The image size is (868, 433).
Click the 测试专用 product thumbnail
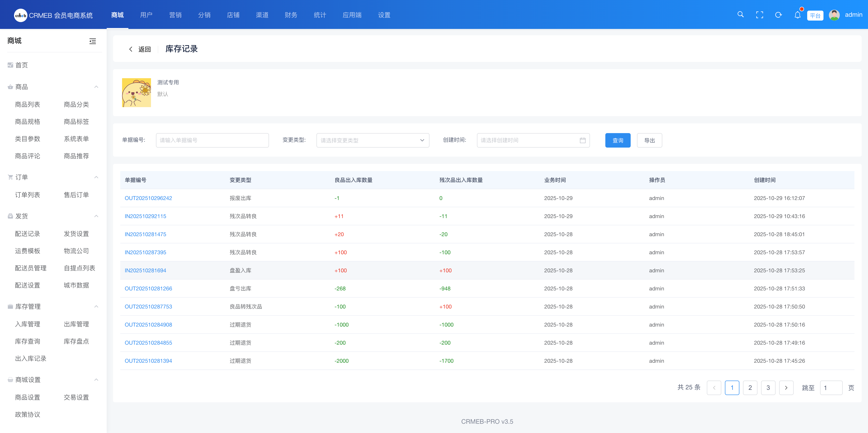point(136,93)
